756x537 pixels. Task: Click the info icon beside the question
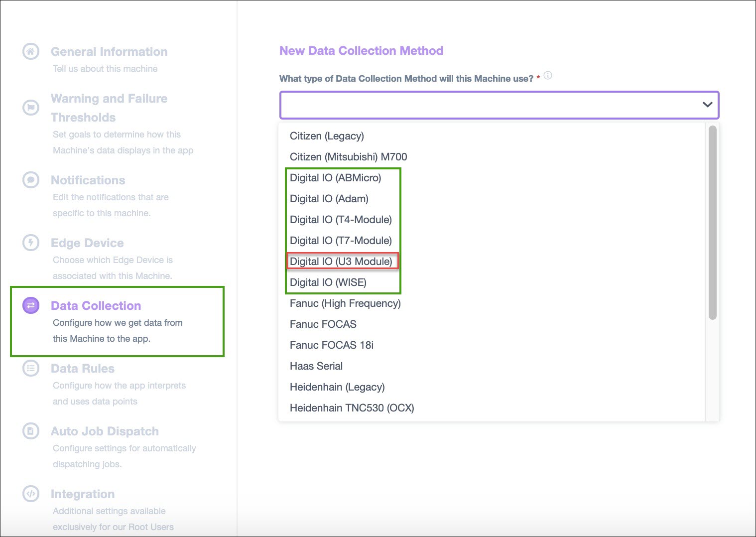point(548,76)
